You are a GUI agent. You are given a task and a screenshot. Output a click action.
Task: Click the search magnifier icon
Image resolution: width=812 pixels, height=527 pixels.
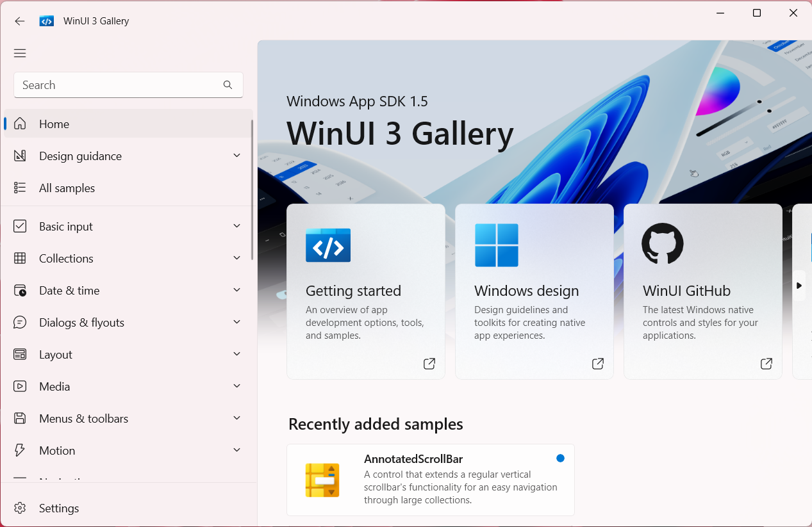tap(228, 85)
